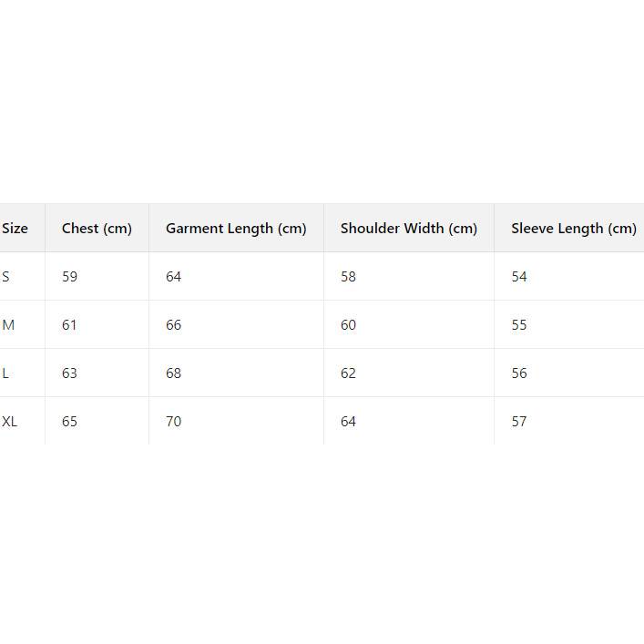Click the XL size row label
Screen dimensions: 644x644
(10, 422)
